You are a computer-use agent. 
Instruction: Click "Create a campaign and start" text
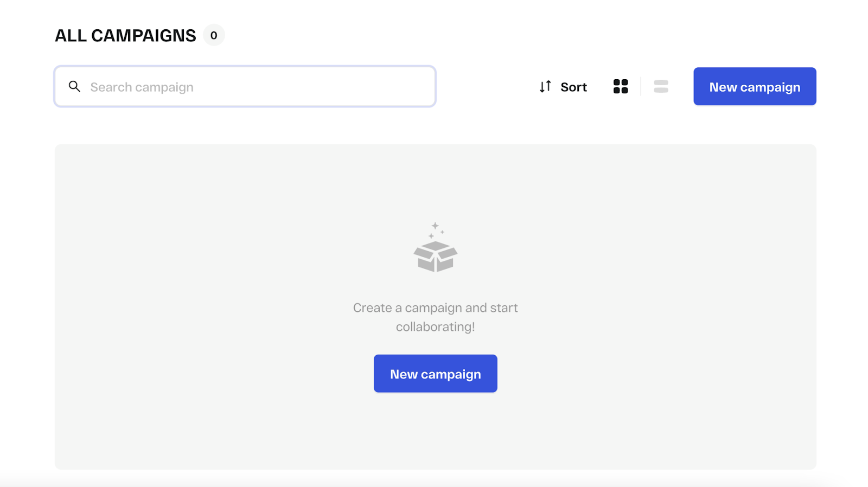click(x=435, y=308)
